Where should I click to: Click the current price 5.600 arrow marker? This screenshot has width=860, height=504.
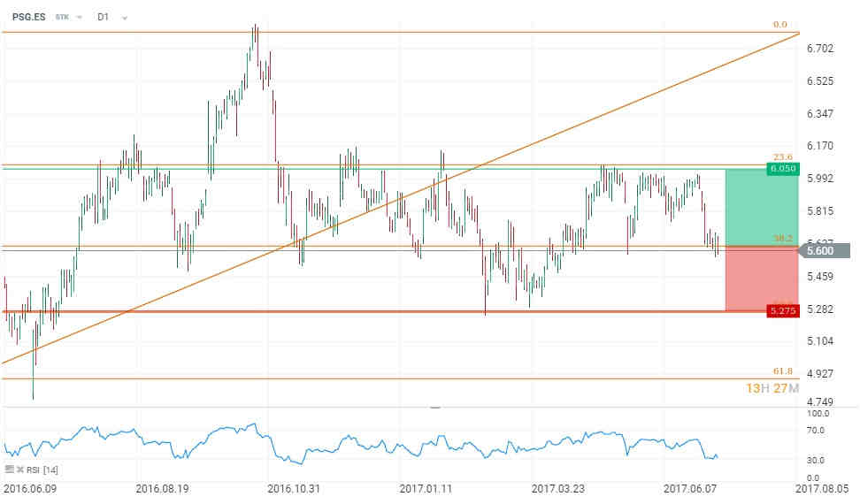pyautogui.click(x=817, y=251)
